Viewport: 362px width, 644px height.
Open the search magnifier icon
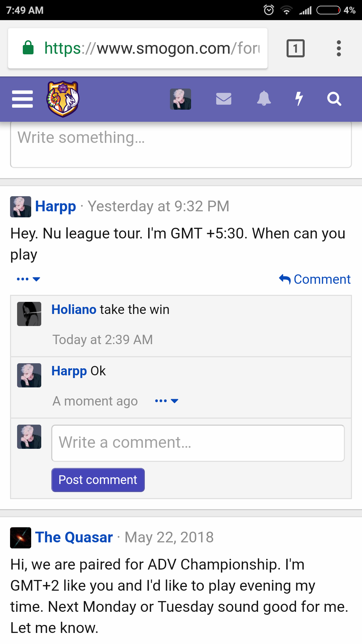(x=334, y=99)
